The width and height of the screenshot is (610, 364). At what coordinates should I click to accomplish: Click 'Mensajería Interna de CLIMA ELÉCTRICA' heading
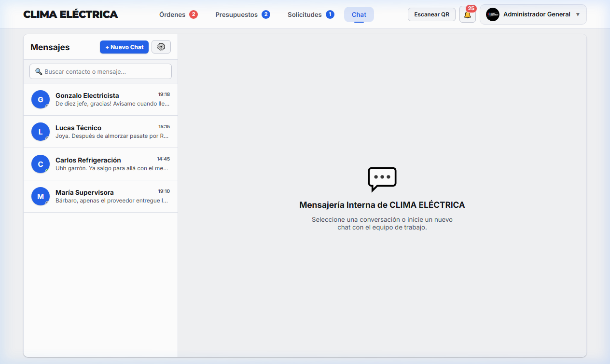click(x=382, y=205)
